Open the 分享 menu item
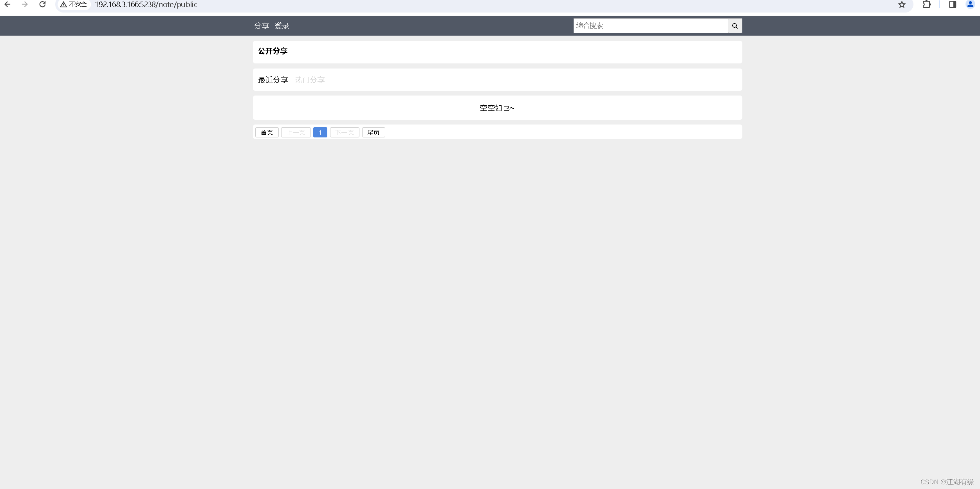The height and width of the screenshot is (489, 980). coord(261,25)
